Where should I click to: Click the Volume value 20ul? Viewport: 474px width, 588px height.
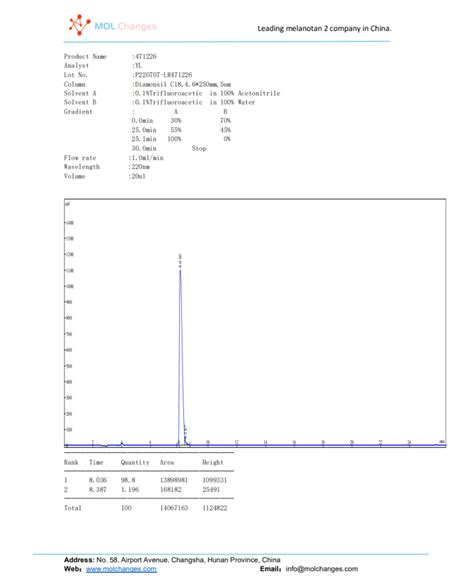point(138,176)
